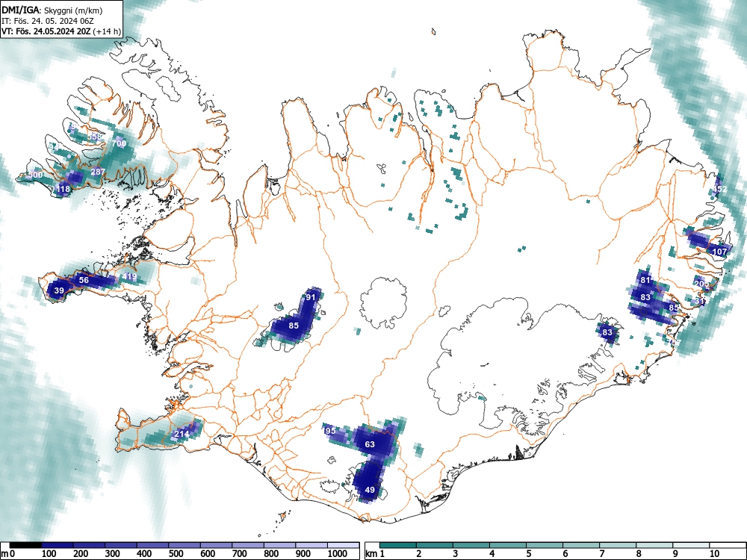The image size is (747, 560).
Task: Click the pale lavender 900–1000 m legend swatch
Action: pyautogui.click(x=311, y=545)
